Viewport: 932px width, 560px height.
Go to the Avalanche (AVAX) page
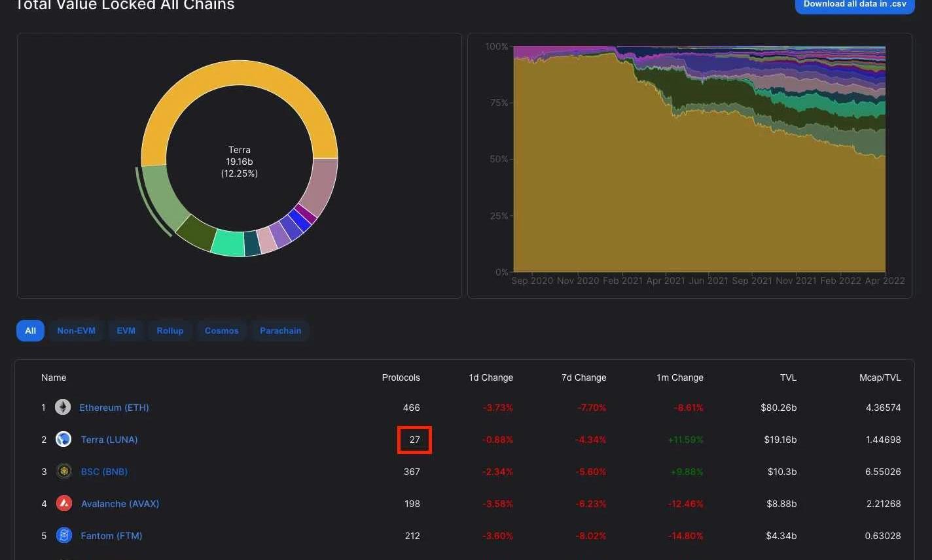coord(120,504)
